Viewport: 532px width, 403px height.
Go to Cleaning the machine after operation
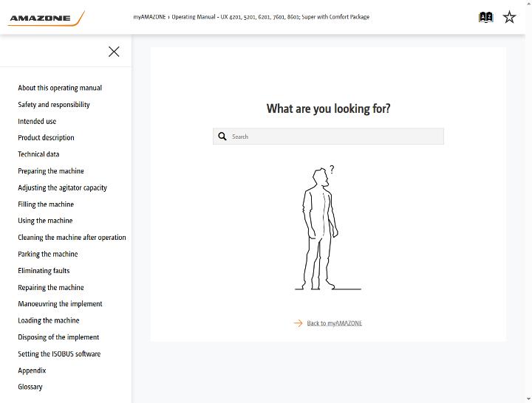[x=72, y=237]
